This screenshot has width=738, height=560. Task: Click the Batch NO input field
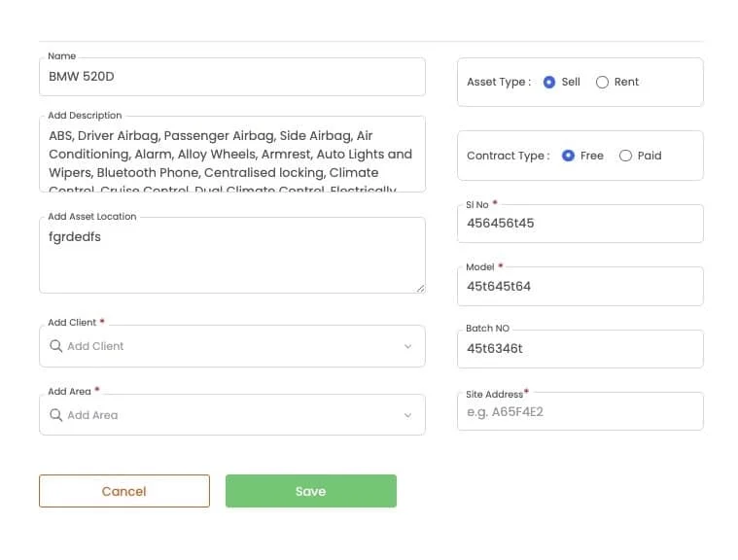click(580, 348)
